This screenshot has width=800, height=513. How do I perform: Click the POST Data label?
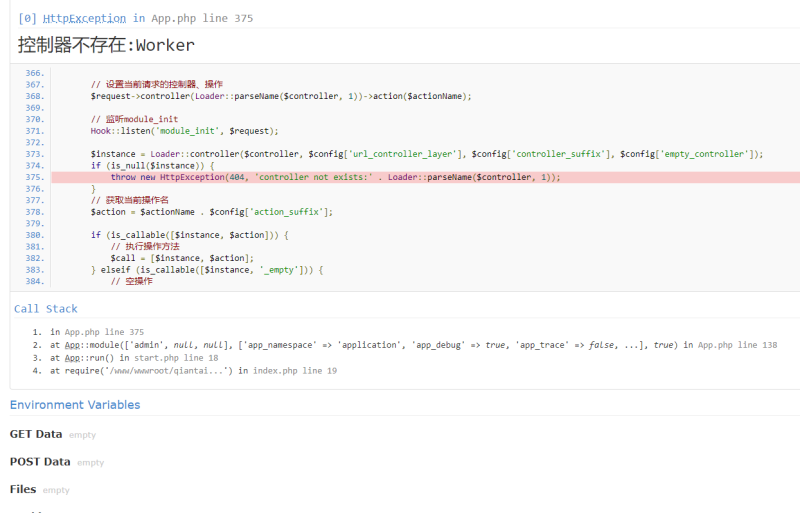pyautogui.click(x=40, y=461)
